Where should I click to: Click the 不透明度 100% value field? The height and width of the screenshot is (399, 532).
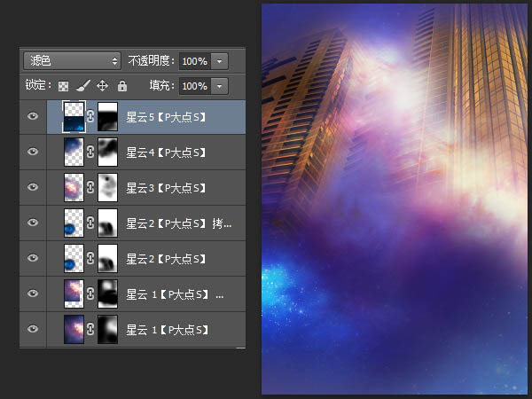click(x=195, y=61)
